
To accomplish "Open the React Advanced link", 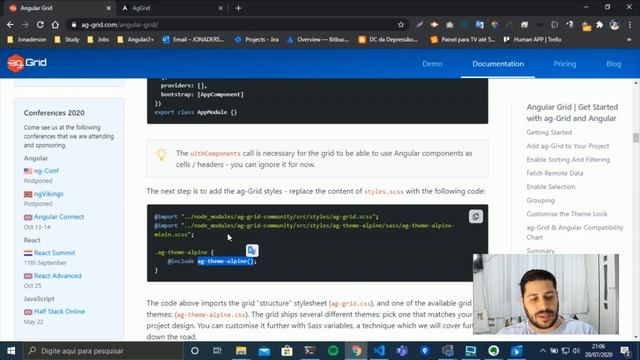I will click(x=58, y=276).
